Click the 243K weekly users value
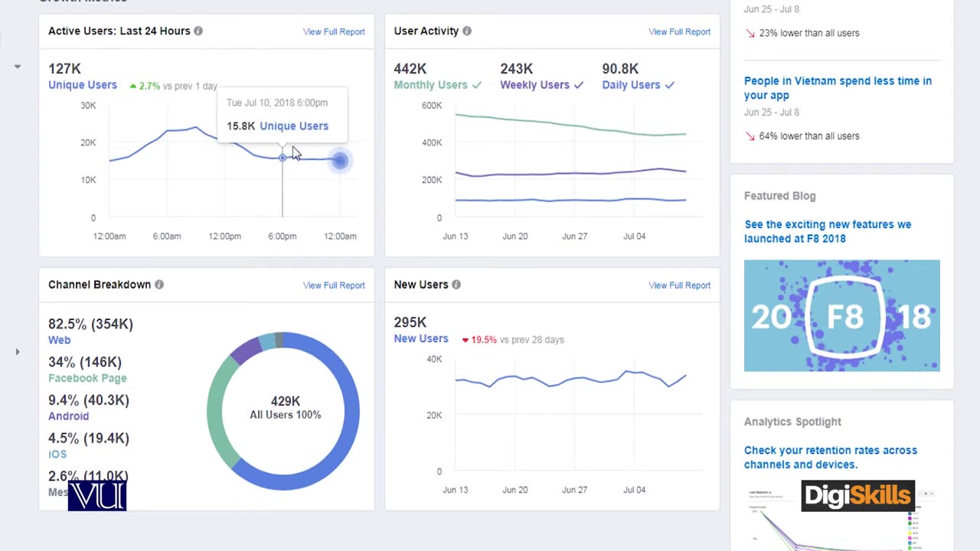This screenshot has width=980, height=551. coord(517,69)
